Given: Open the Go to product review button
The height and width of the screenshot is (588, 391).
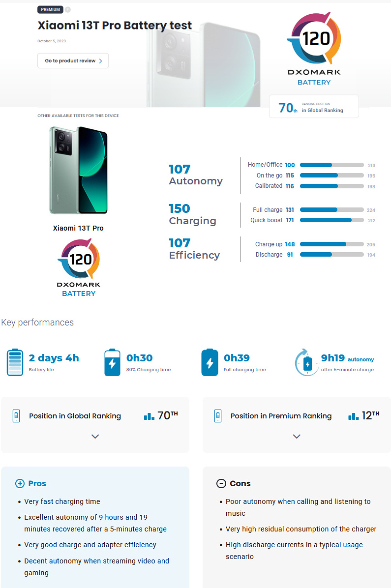Looking at the screenshot, I should pos(73,60).
